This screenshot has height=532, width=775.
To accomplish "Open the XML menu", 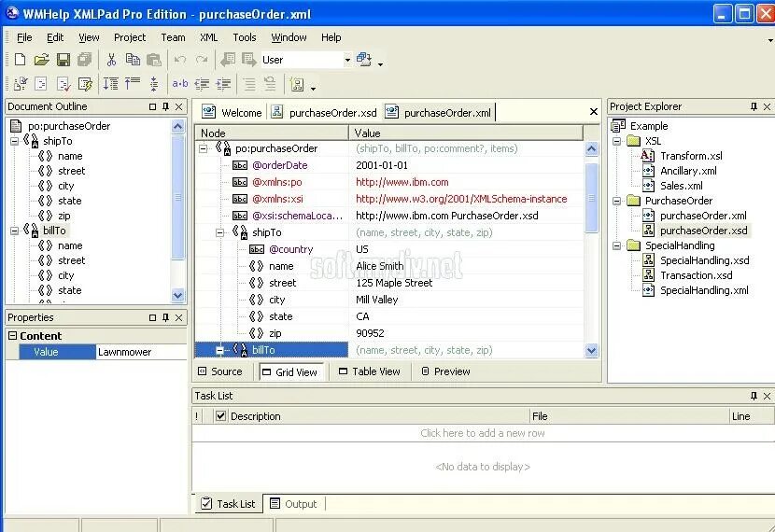I will [x=208, y=37].
